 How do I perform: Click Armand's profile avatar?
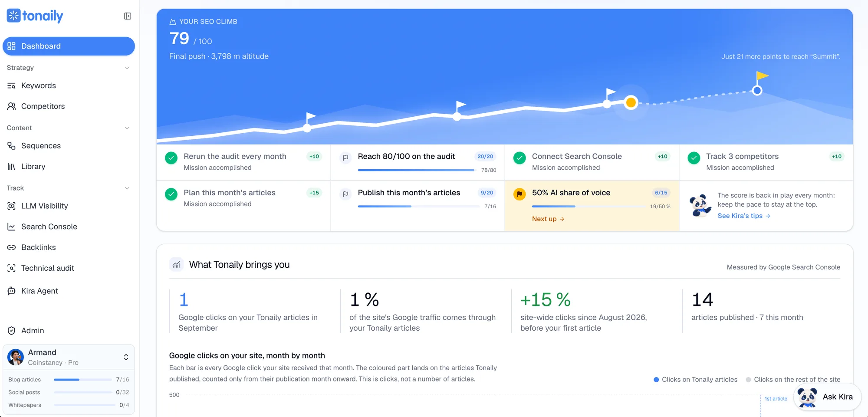pyautogui.click(x=16, y=357)
